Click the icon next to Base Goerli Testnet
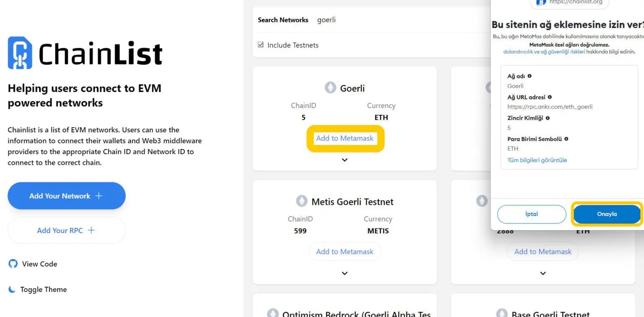 point(502,314)
